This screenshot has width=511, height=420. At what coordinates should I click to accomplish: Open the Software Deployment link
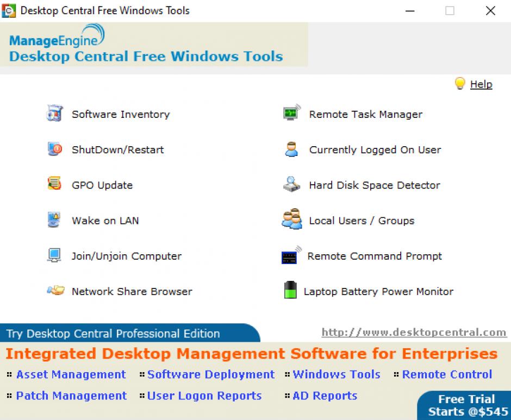(x=211, y=374)
